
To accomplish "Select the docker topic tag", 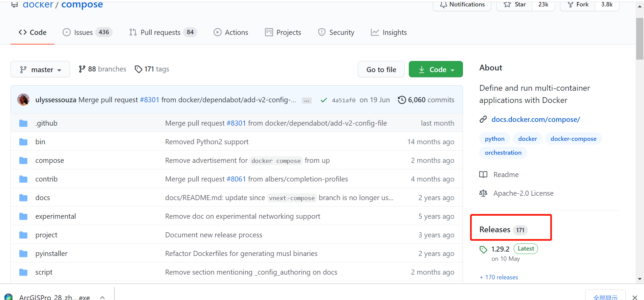I will 528,139.
